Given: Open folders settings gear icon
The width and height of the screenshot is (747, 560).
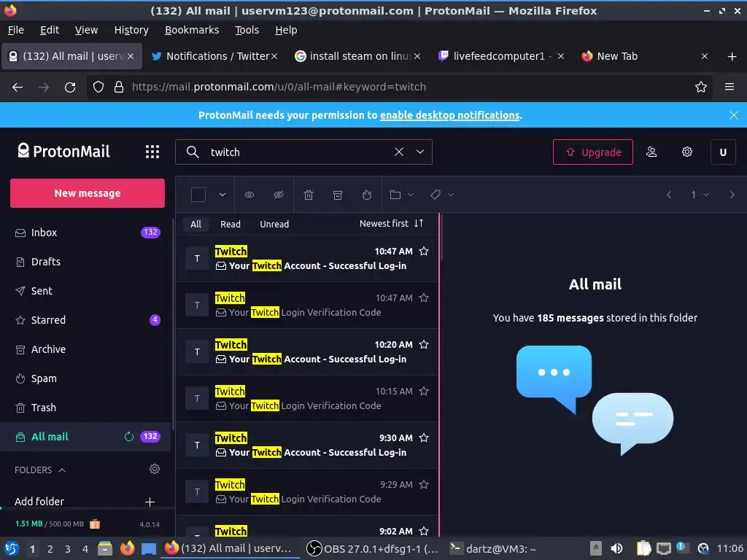Looking at the screenshot, I should 155,469.
